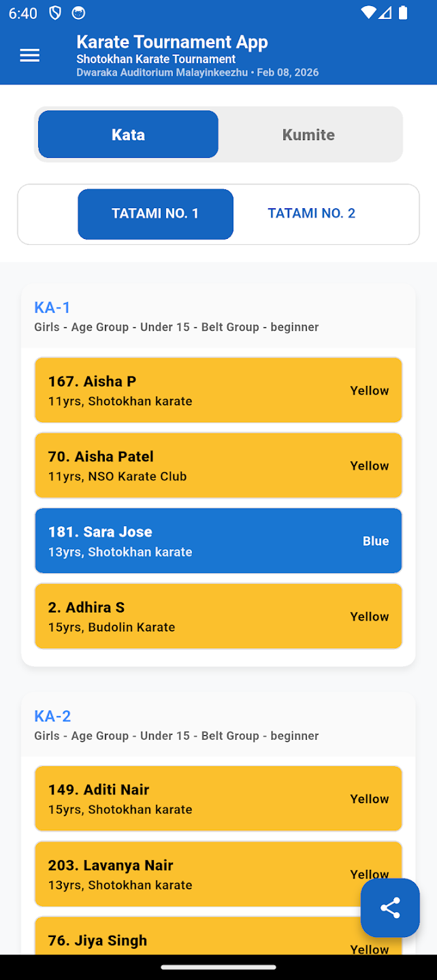Open the KA-1 category heading
This screenshot has height=980, width=437.
pos(51,307)
